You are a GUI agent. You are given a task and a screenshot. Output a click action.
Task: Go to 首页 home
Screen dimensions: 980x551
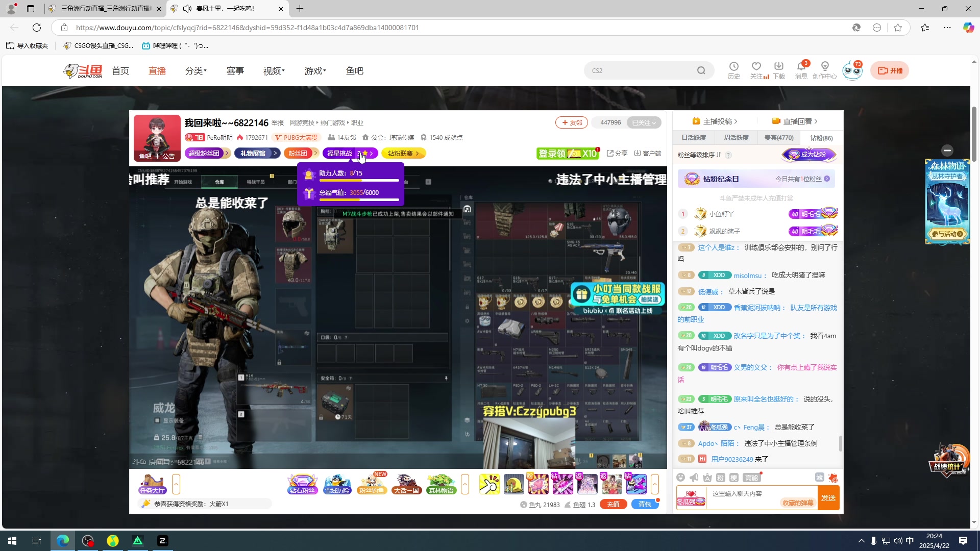coord(120,71)
